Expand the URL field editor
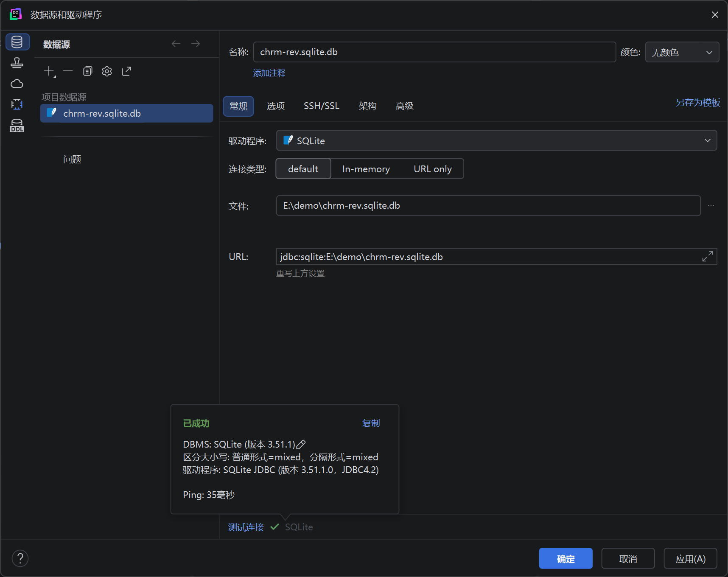Image resolution: width=728 pixels, height=577 pixels. [707, 257]
